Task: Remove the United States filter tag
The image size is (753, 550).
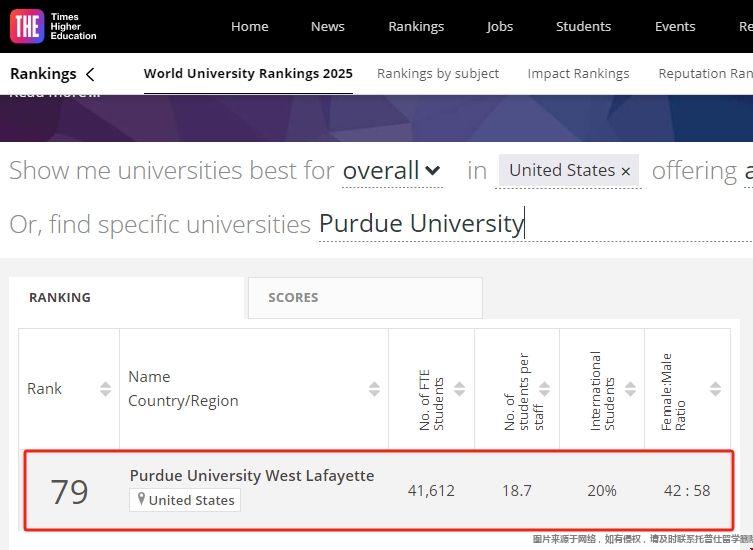Action: click(x=625, y=171)
